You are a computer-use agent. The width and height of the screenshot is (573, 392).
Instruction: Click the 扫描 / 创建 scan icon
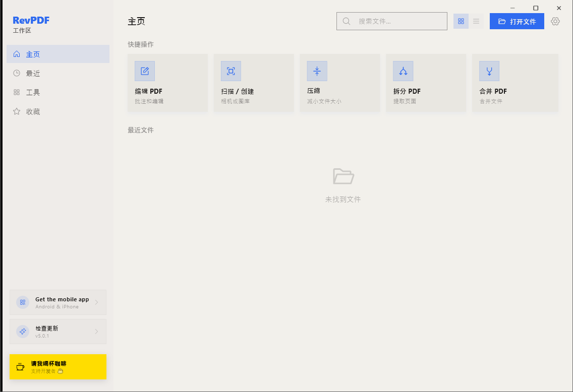tap(231, 71)
